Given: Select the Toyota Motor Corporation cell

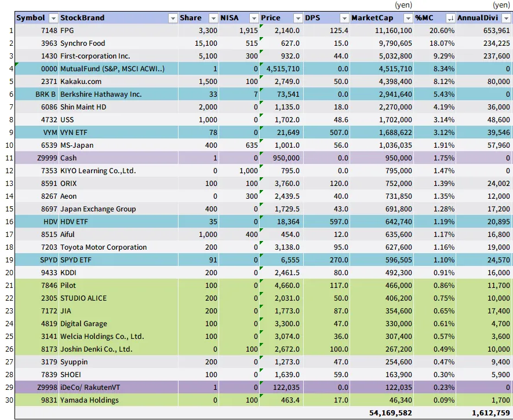Looking at the screenshot, I should 116,247.
